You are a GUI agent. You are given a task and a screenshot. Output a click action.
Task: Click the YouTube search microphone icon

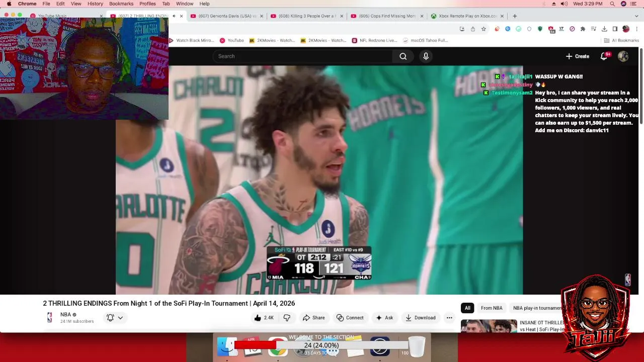click(426, 56)
